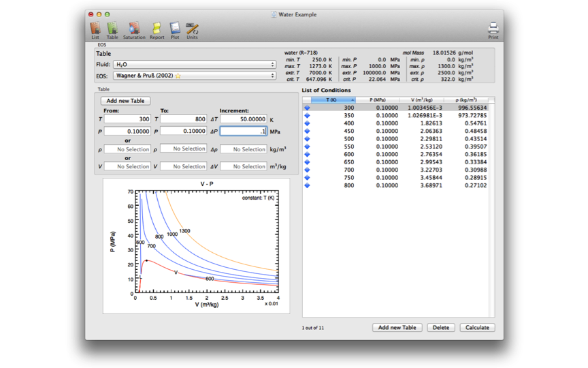Open the Saturation tool

point(134,31)
